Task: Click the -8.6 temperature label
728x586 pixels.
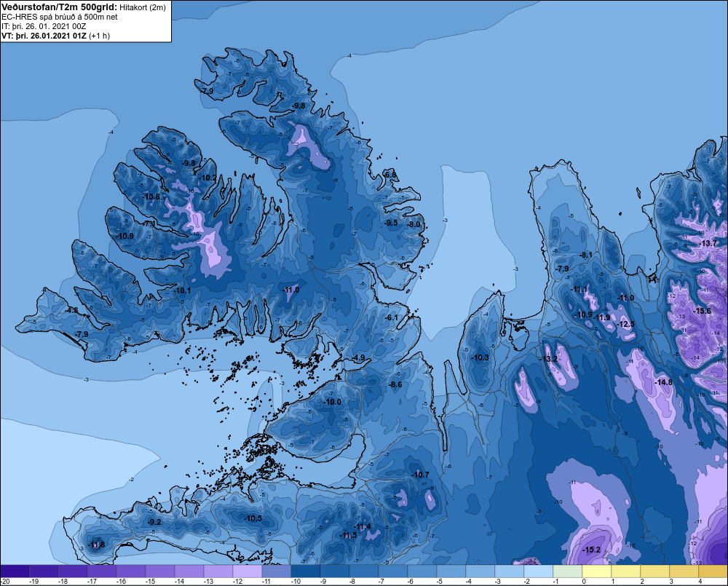Action: (395, 384)
